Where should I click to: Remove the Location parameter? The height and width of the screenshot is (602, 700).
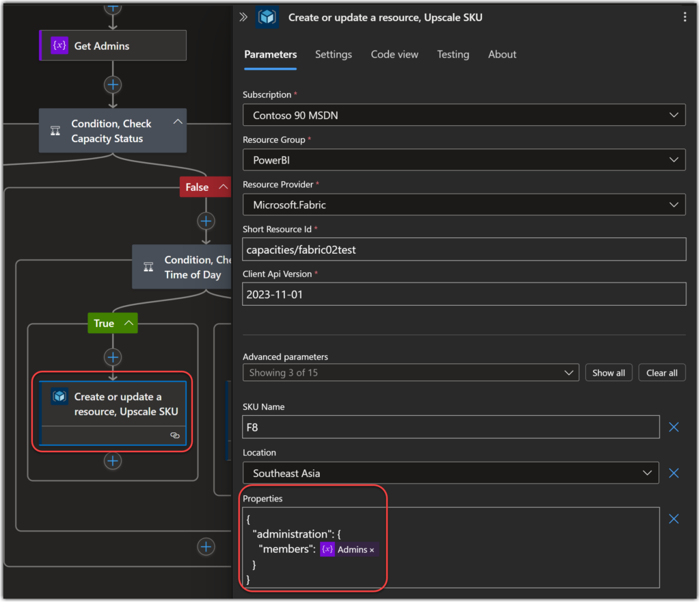click(673, 473)
